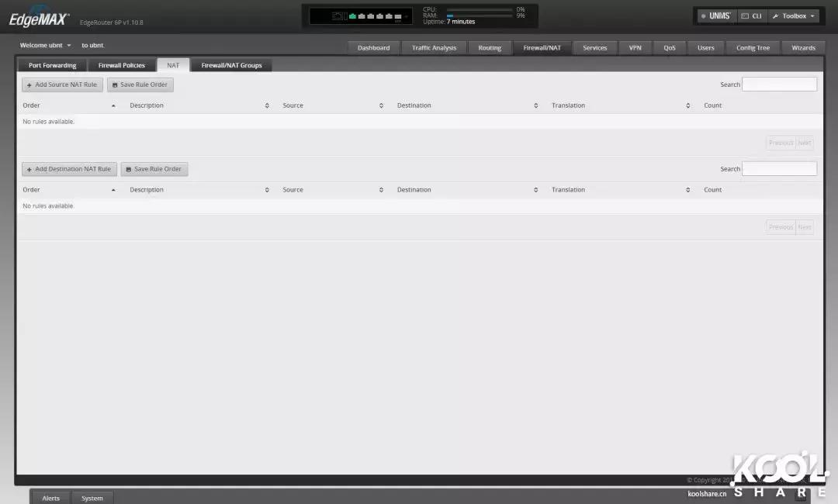Click Save Rule Order for source NAT
The width and height of the screenshot is (838, 504).
pyautogui.click(x=140, y=85)
